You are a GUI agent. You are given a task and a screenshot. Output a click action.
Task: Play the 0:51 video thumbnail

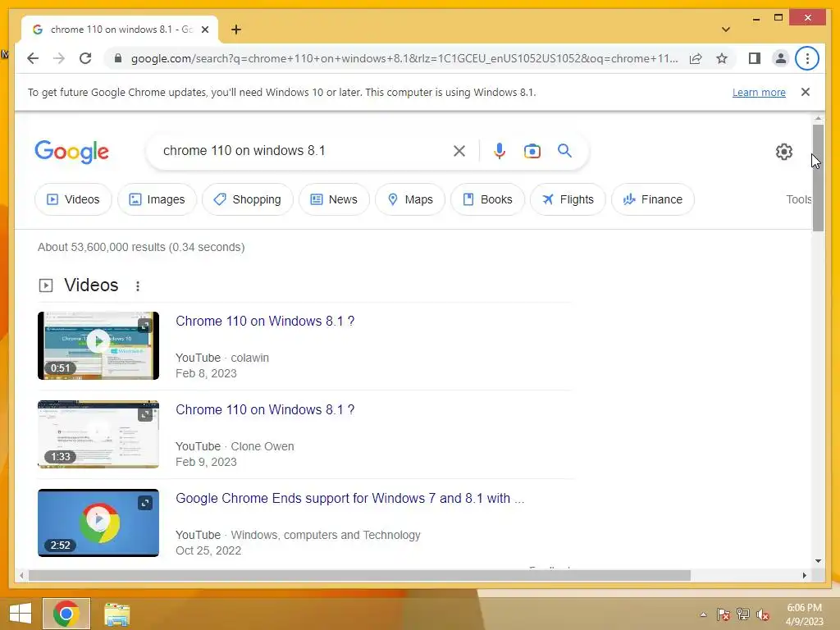point(98,345)
